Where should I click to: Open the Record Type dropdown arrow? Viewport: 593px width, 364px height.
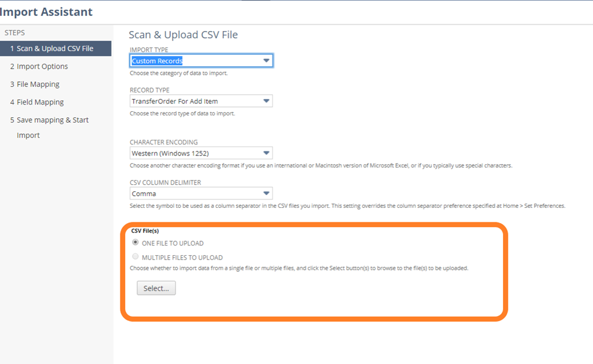tap(266, 101)
